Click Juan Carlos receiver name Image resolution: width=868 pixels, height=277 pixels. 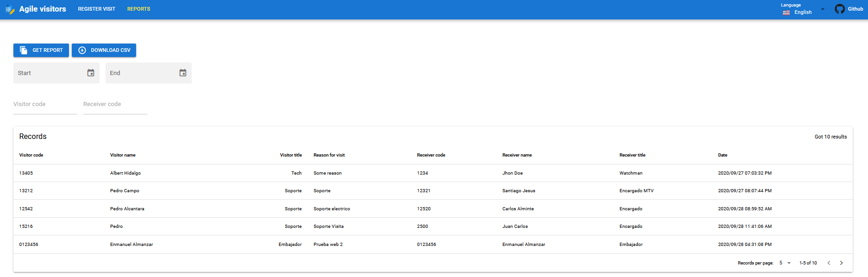click(515, 227)
